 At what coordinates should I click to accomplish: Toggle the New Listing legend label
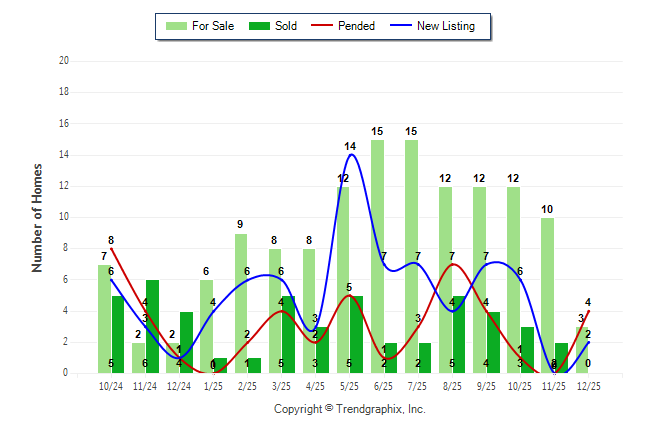(446, 26)
